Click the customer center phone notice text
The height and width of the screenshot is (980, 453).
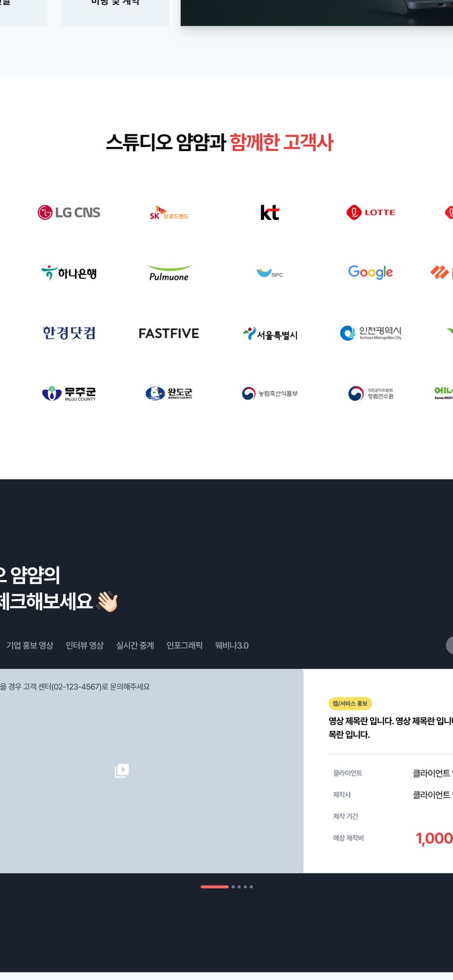[75, 687]
